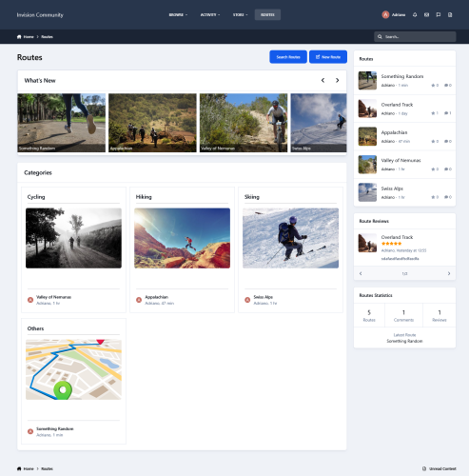Click Adriano's user avatar in header
Image resolution: width=469 pixels, height=476 pixels.
(385, 14)
